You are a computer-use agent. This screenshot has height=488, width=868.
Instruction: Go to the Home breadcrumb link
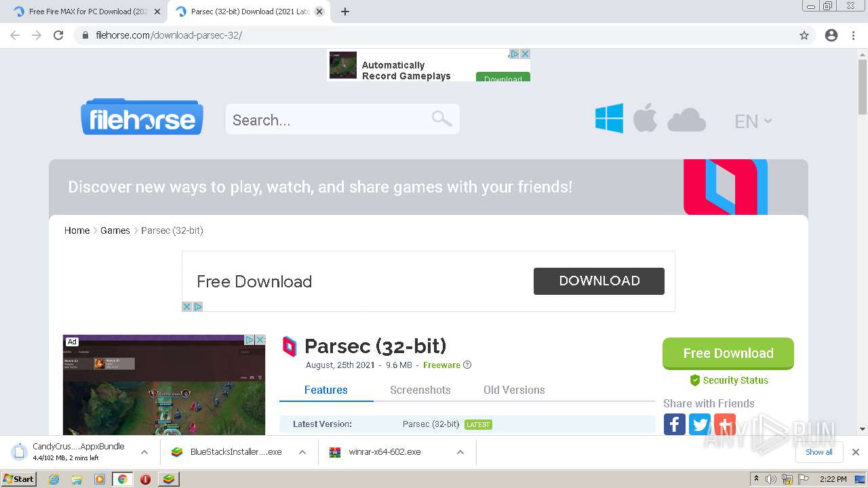pyautogui.click(x=77, y=230)
